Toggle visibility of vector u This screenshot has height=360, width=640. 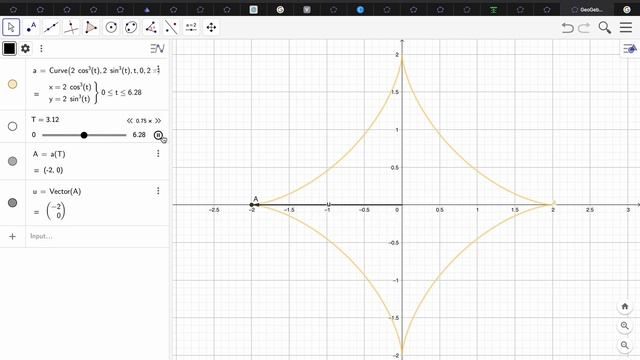[13, 202]
